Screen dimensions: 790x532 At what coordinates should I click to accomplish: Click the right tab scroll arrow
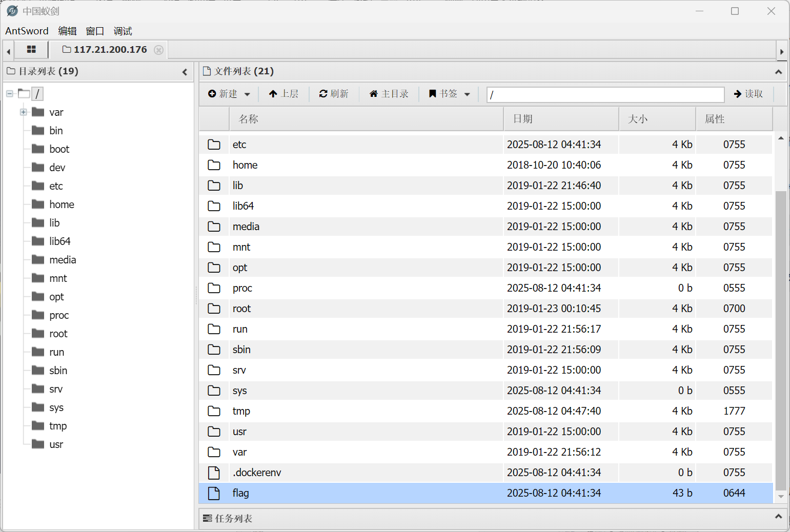click(x=782, y=51)
